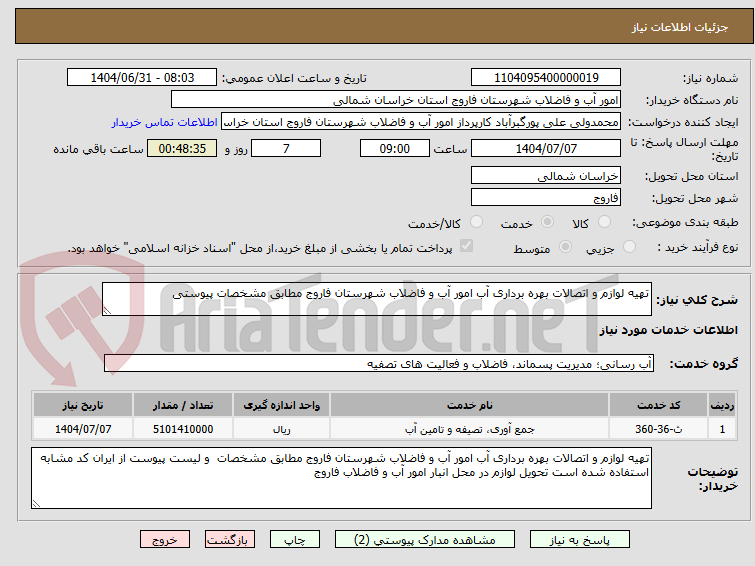Viewport: 755px width, 566px height.
Task: Click the service group field
Action: point(378,363)
